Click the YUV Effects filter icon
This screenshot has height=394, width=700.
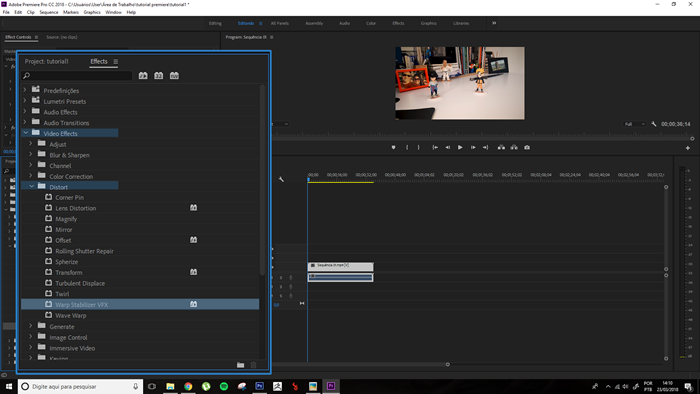click(174, 75)
